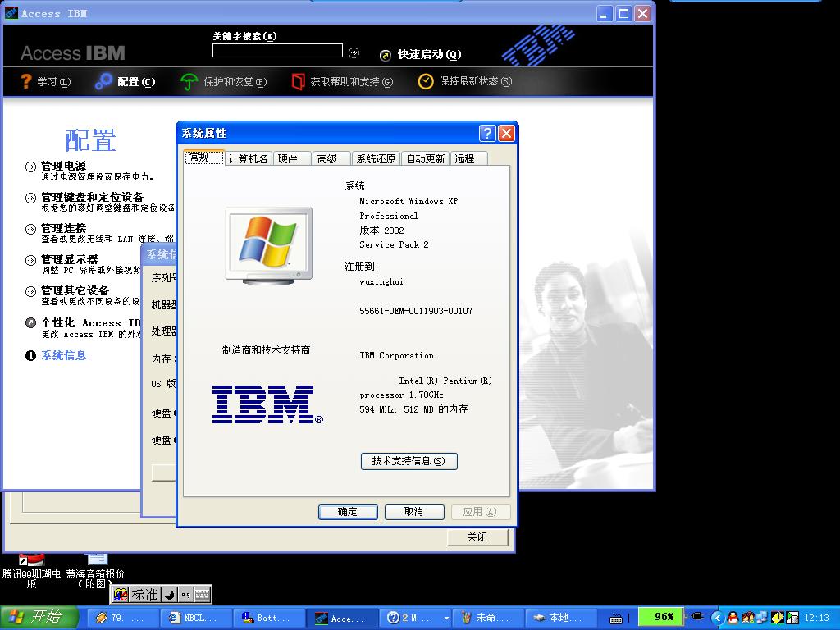
Task: Click the 技术支持信息 button
Action: point(409,461)
